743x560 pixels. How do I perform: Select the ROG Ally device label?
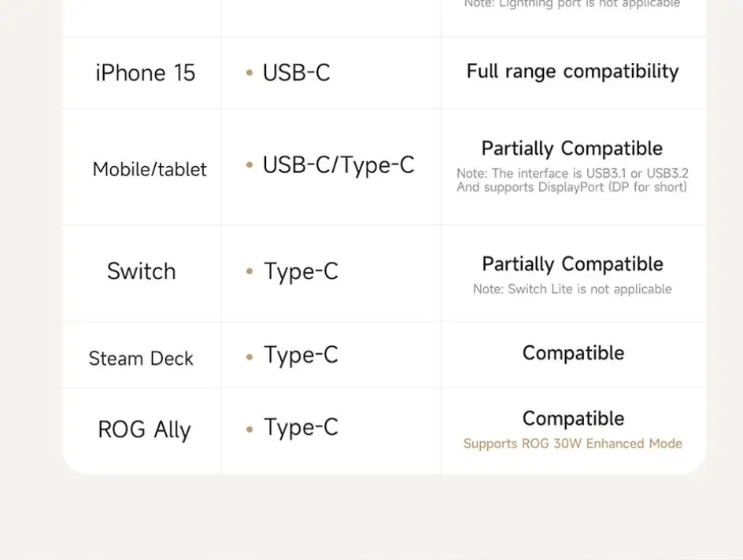(144, 430)
